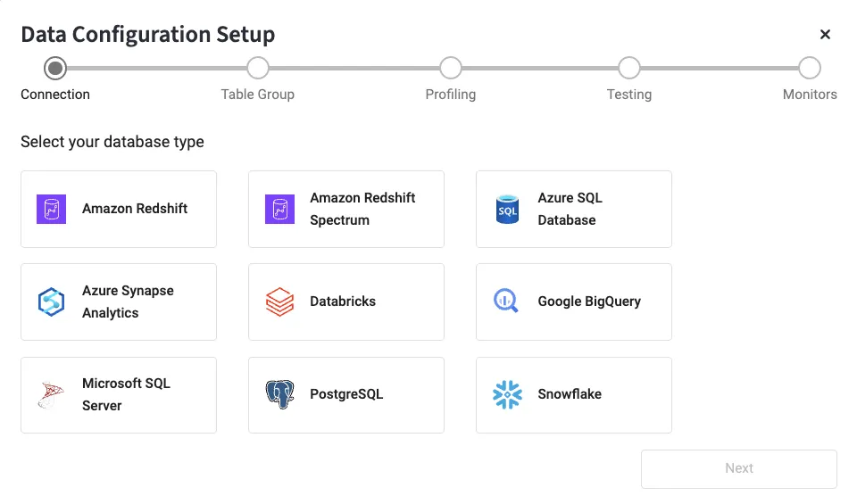The width and height of the screenshot is (857, 504).
Task: Click the Databricks stacked layers icon
Action: [279, 302]
